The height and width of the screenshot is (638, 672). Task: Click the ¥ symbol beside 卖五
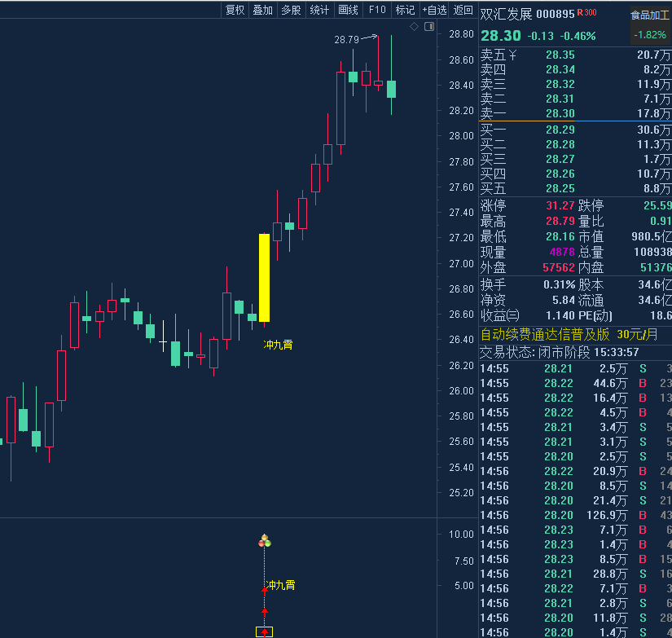512,55
